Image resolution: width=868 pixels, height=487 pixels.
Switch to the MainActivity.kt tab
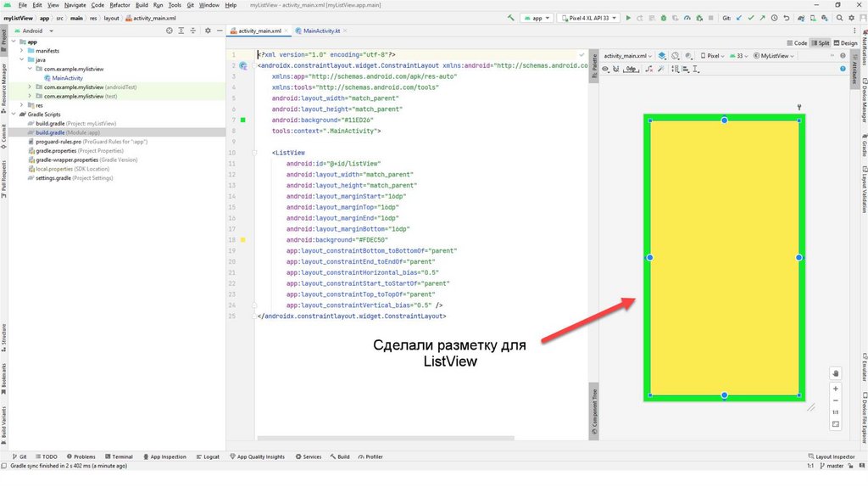[315, 31]
